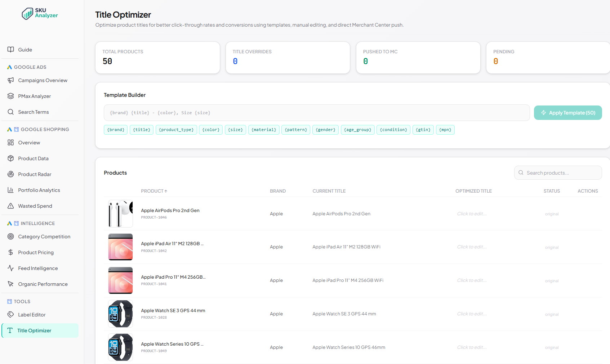Screen dimensions: 610x364
Task: Click the Campaigns Overview megaphone icon
Action: (x=11, y=80)
